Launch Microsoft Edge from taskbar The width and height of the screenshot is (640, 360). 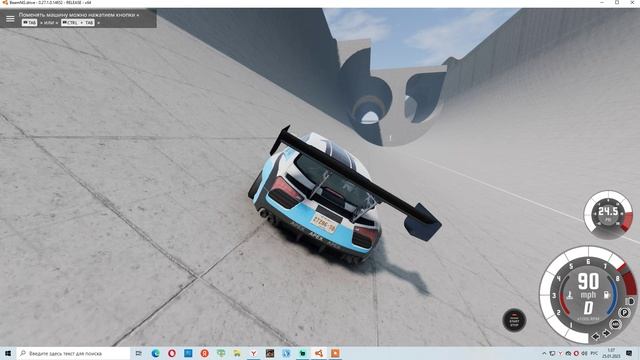click(156, 353)
